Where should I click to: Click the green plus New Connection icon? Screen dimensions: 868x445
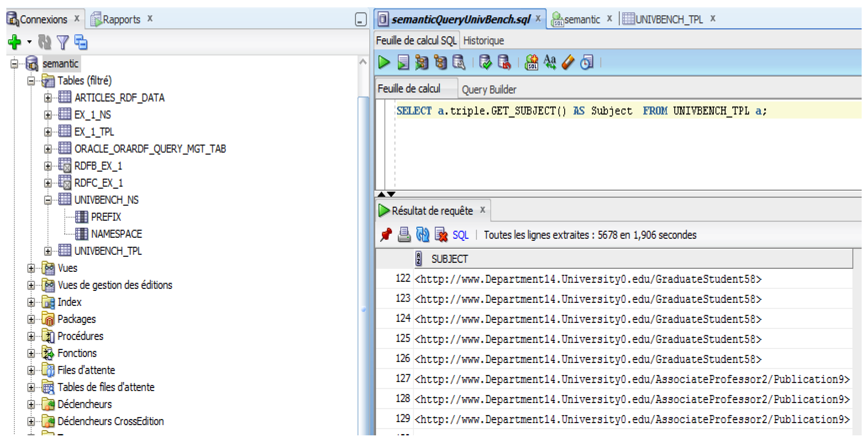[14, 42]
